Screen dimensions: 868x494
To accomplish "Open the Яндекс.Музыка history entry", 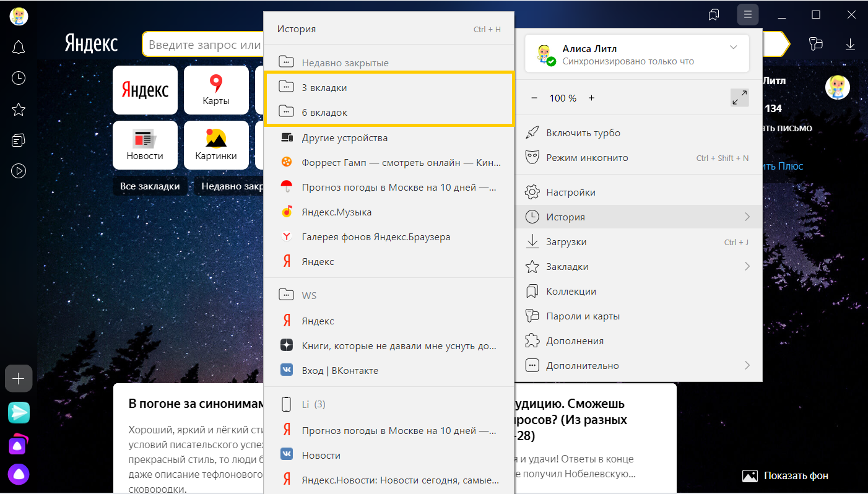I will [389, 212].
